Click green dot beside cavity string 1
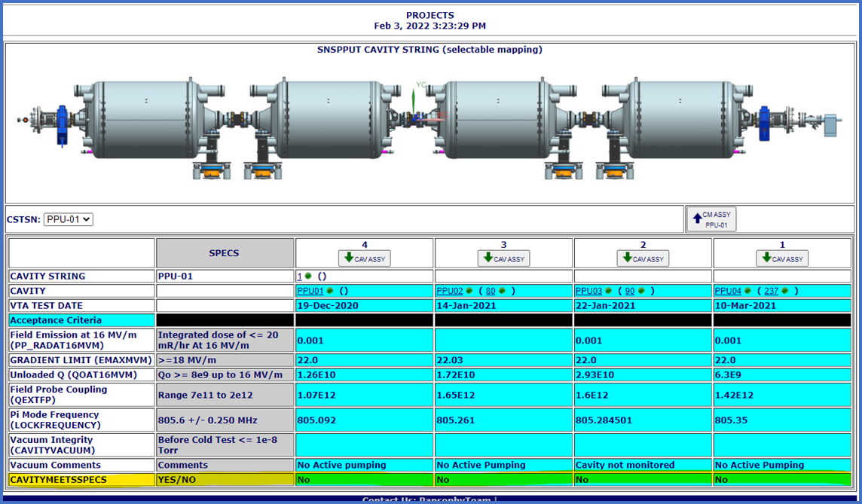862x504 pixels. pos(308,276)
